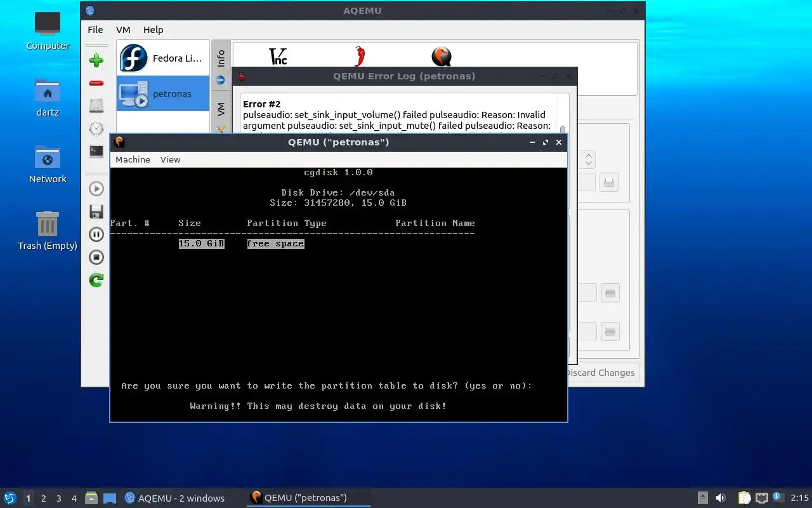Switch to workspace 4 in the pager
The height and width of the screenshot is (508, 812).
(x=74, y=498)
